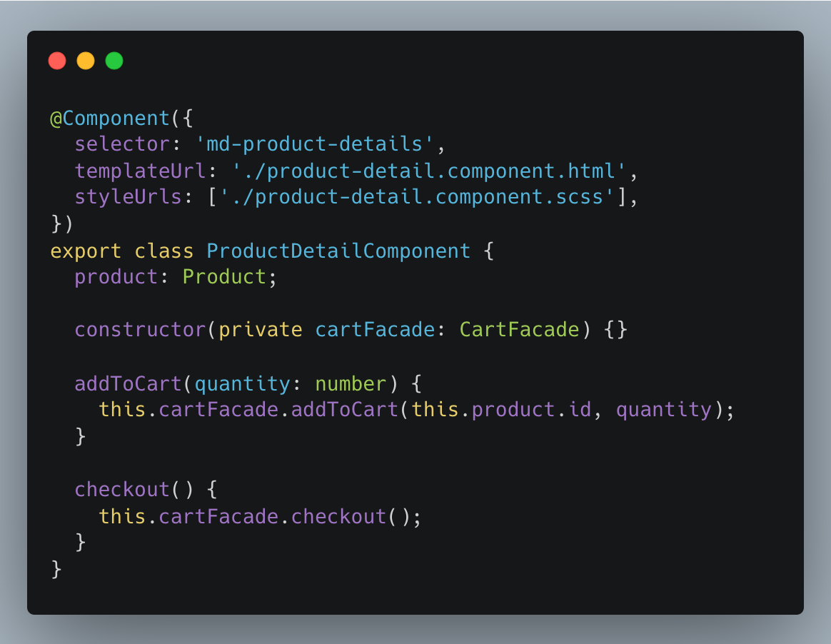This screenshot has height=644, width=831.
Task: Click the CartFacade type in constructor
Action: pos(519,330)
